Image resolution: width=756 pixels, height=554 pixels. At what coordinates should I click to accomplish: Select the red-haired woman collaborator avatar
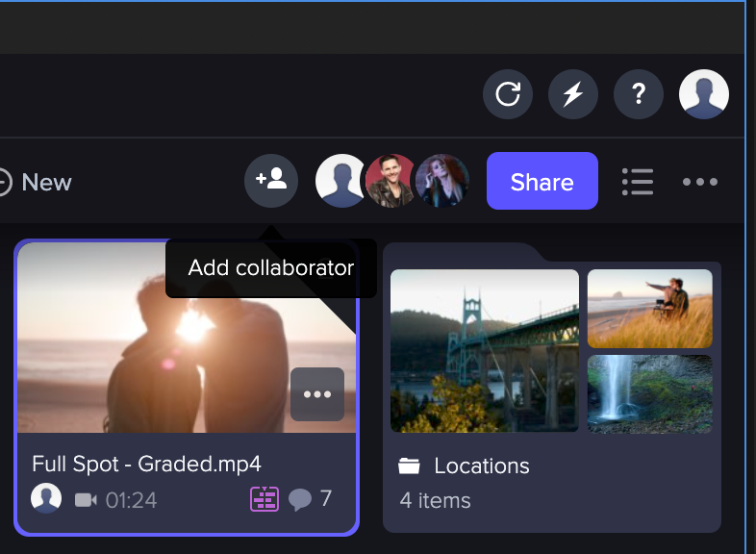pyautogui.click(x=442, y=181)
